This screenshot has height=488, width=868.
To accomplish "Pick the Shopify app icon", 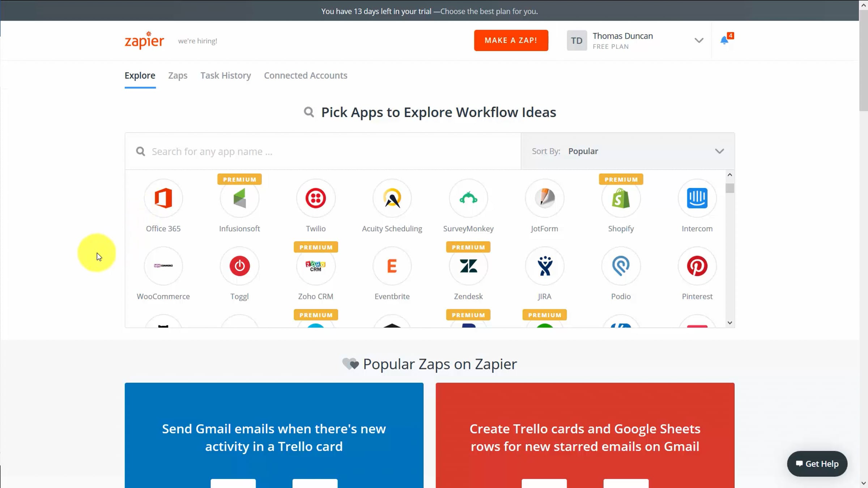I will [x=621, y=198].
